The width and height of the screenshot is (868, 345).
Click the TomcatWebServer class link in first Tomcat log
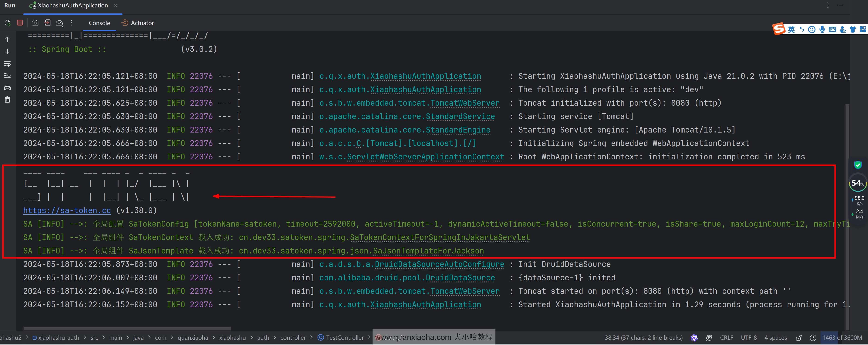pyautogui.click(x=465, y=103)
